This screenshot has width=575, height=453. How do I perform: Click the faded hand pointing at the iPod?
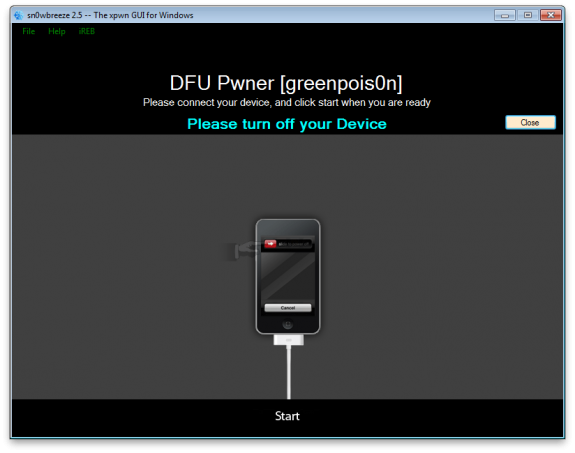click(x=242, y=251)
